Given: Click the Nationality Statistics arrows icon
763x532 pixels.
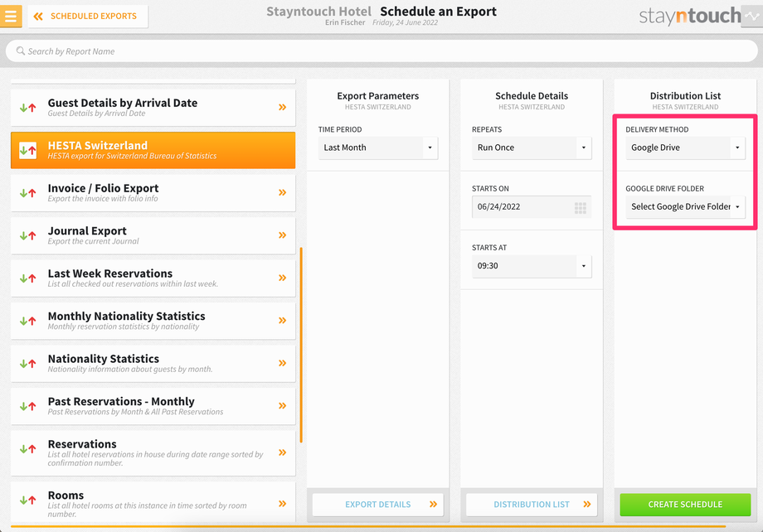Looking at the screenshot, I should (x=27, y=364).
